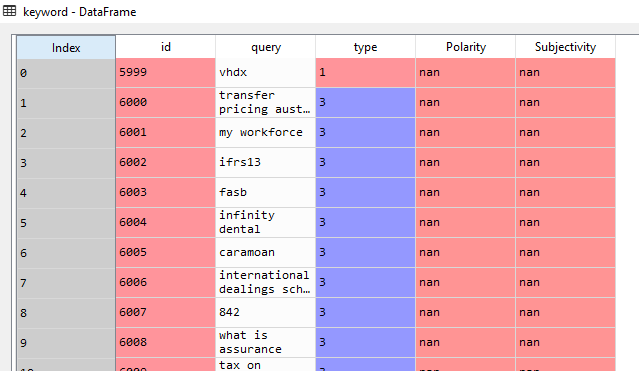Select row index 7
Viewport: 639px width, 371px height.
pyautogui.click(x=66, y=283)
